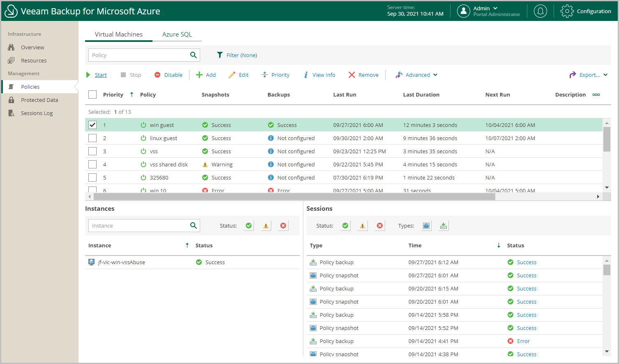Expand the Advanced dropdown
The height and width of the screenshot is (364, 619).
click(416, 75)
